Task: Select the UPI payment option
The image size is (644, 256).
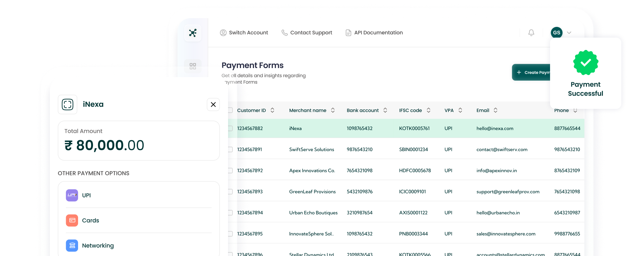Action: (139, 195)
